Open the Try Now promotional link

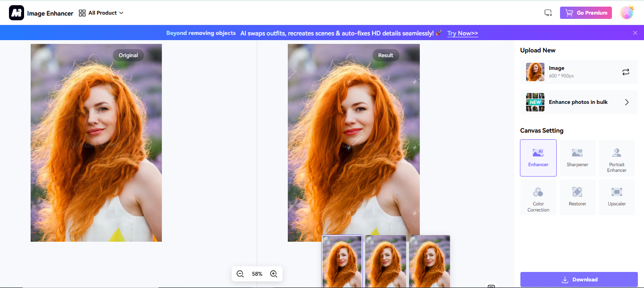point(462,33)
